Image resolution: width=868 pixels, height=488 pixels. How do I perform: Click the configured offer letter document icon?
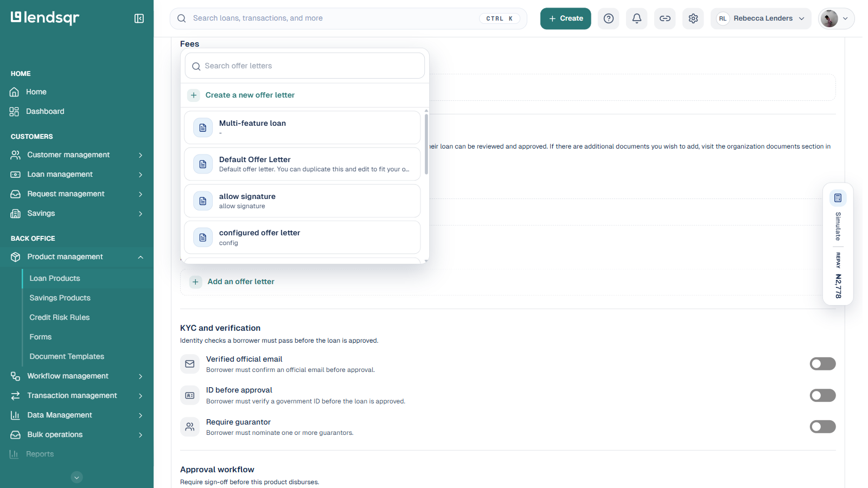coord(203,237)
